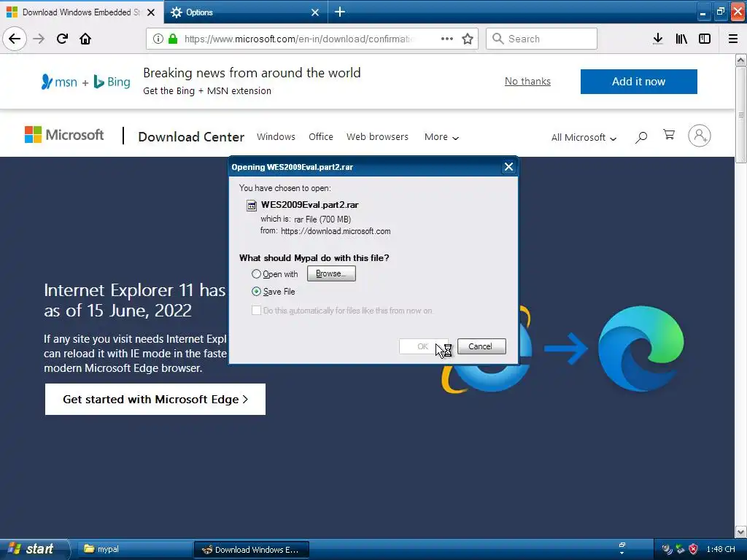Open the browser hamburger menu
This screenshot has width=747, height=560.
coord(733,39)
